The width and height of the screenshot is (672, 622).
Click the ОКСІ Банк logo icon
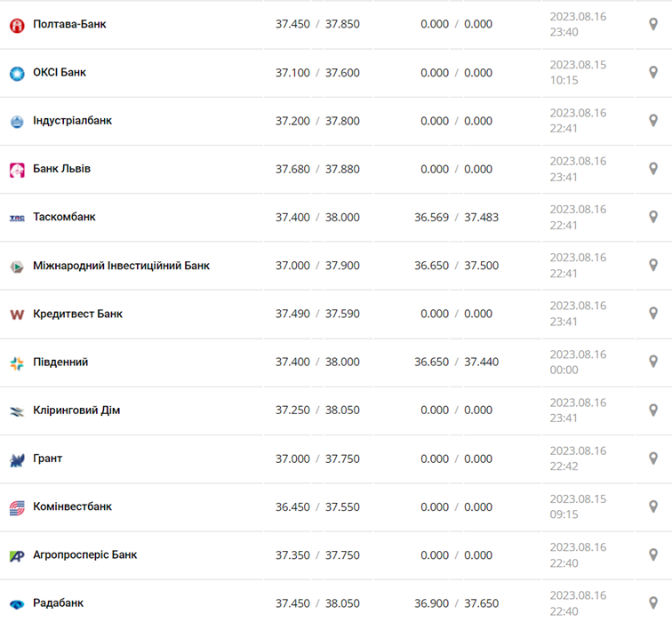click(x=17, y=73)
